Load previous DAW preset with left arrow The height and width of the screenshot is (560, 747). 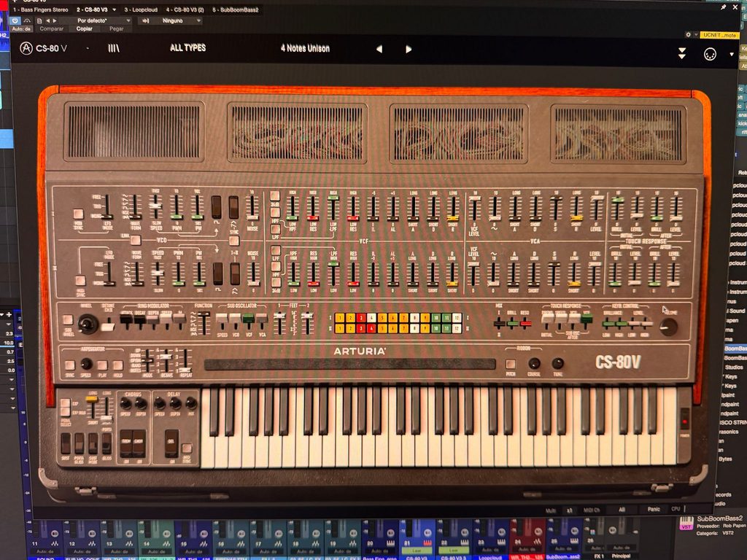point(47,21)
